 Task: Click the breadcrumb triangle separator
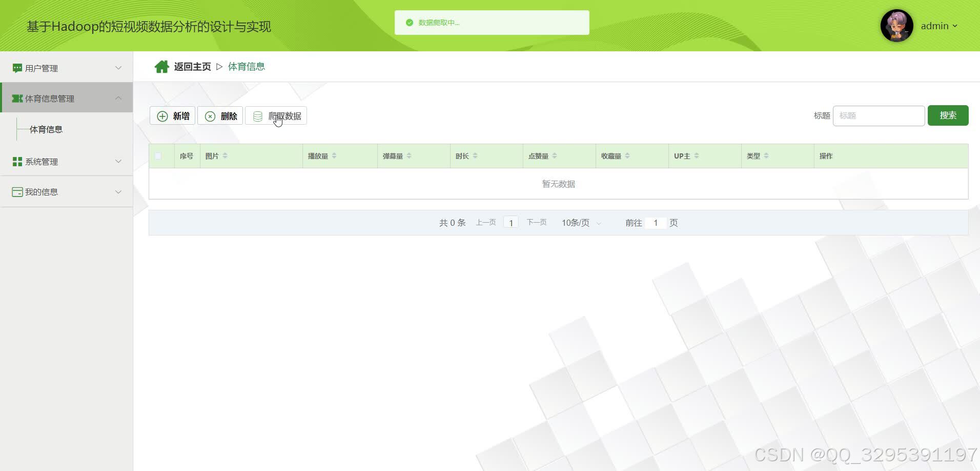(219, 67)
